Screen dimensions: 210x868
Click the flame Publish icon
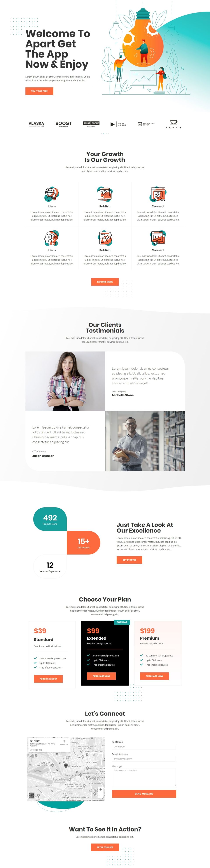point(105,238)
